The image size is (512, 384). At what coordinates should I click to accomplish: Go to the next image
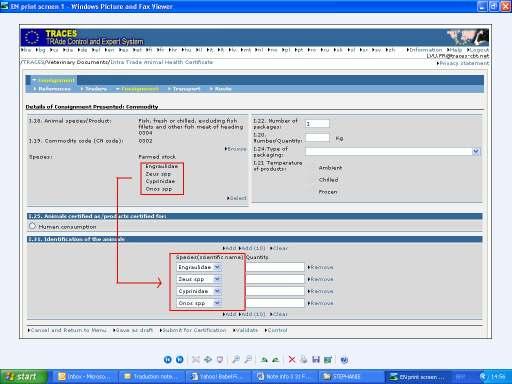click(x=180, y=360)
